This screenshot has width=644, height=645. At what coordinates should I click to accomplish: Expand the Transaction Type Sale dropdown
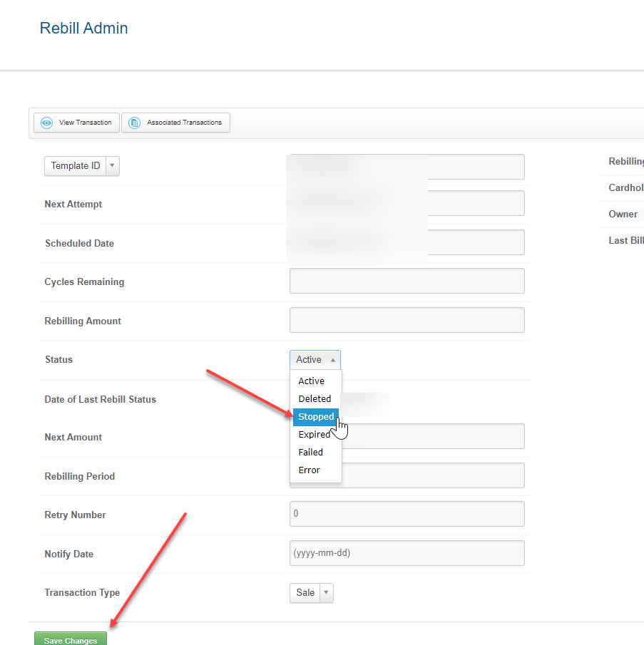pos(312,592)
